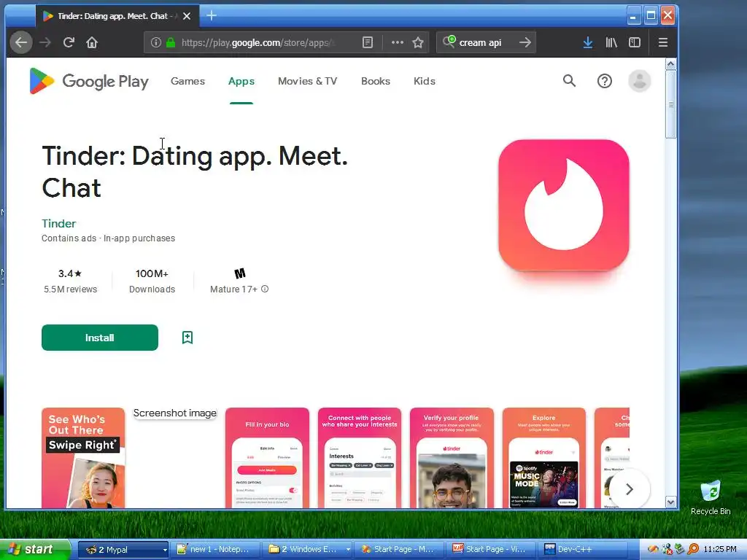Click the Mature 17+ content rating label

(x=233, y=289)
